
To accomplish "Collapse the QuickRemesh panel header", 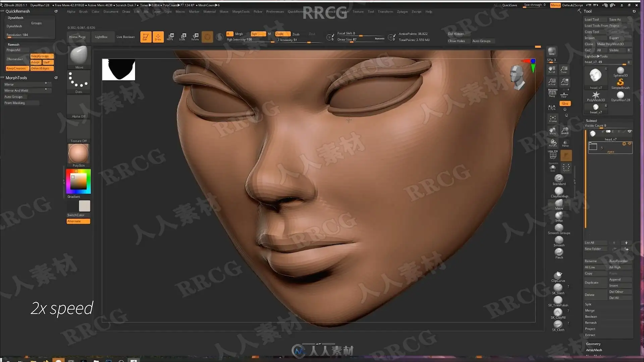I will 17,11.
